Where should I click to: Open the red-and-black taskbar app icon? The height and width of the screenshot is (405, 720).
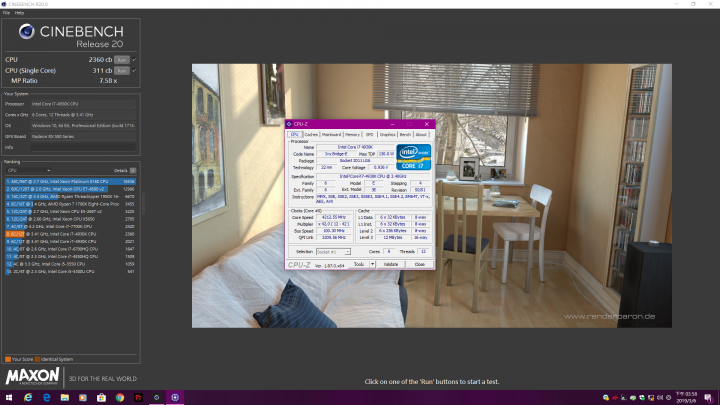138,398
